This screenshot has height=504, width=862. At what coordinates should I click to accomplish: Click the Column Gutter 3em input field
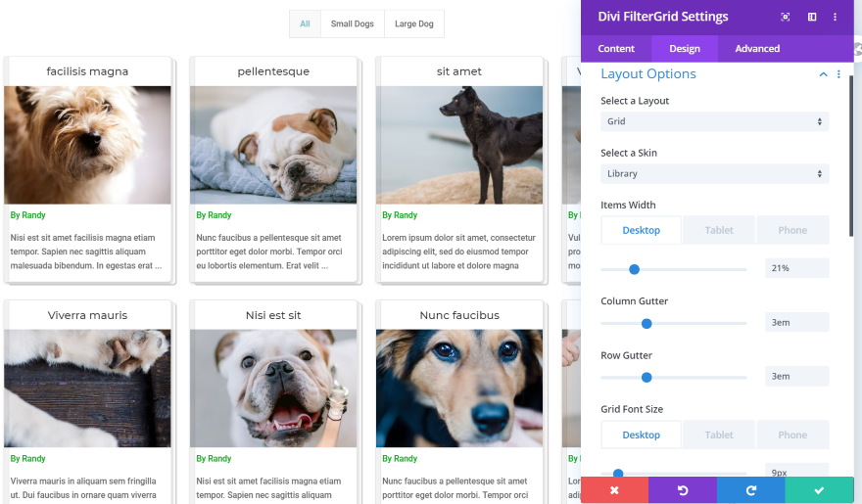(796, 322)
